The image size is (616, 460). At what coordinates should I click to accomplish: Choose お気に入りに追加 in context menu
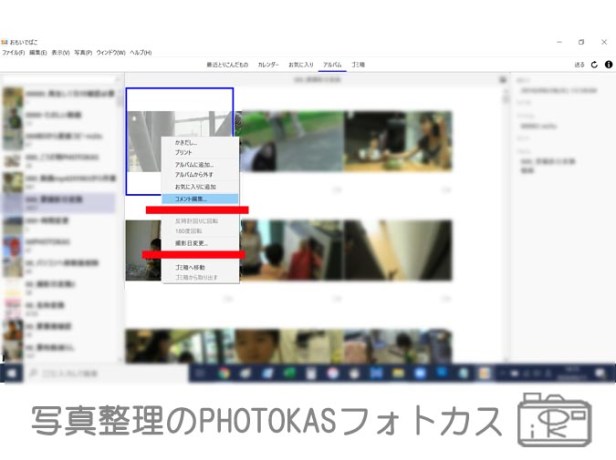click(x=200, y=187)
